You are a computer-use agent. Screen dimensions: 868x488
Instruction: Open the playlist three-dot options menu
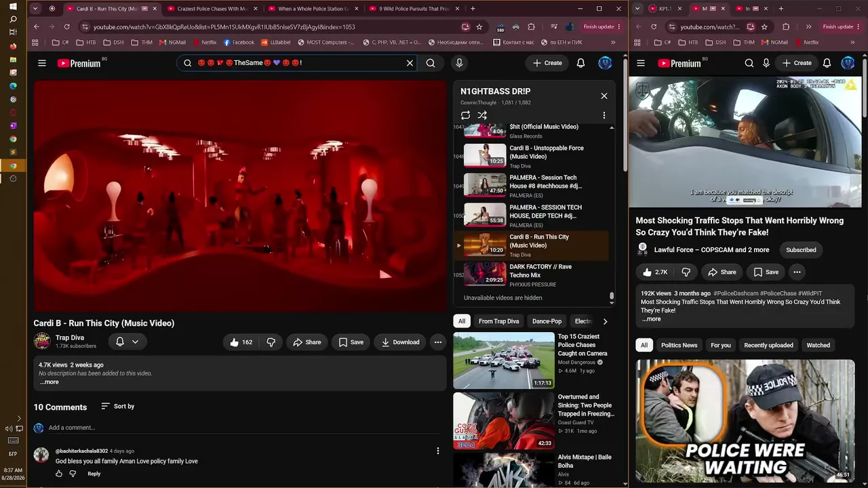(x=604, y=115)
